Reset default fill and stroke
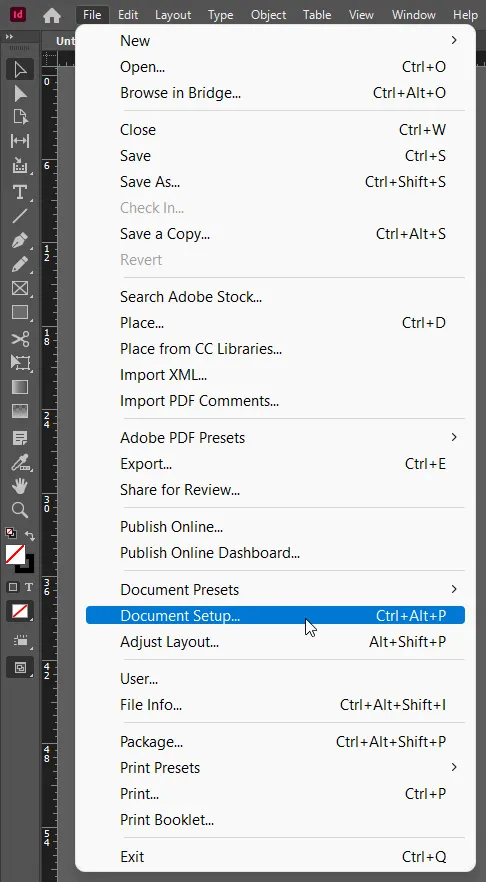The height and width of the screenshot is (882, 486). click(x=11, y=532)
